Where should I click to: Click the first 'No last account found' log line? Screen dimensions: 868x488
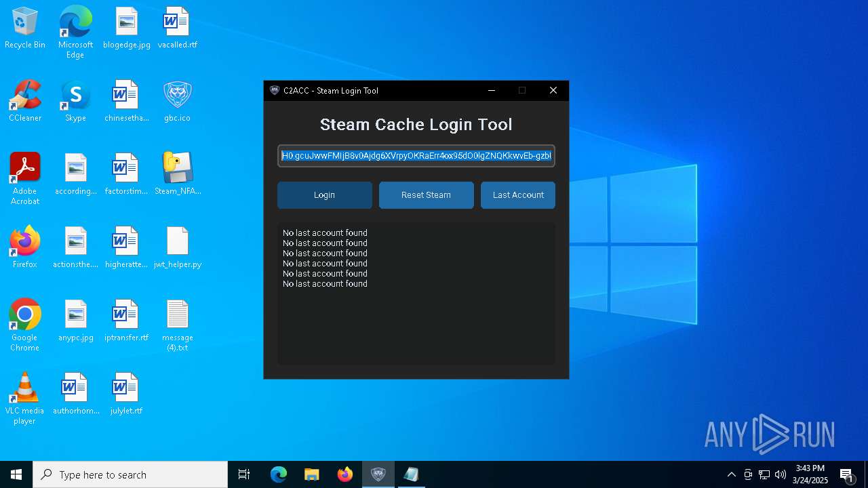325,233
